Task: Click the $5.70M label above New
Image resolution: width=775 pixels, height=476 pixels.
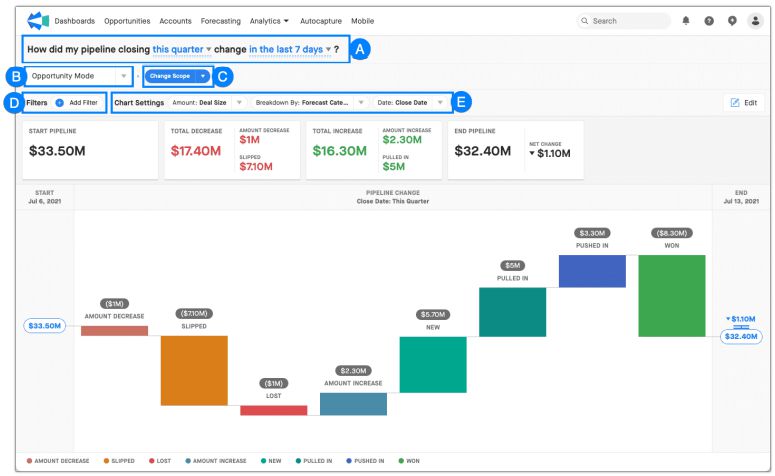Action: 433,314
